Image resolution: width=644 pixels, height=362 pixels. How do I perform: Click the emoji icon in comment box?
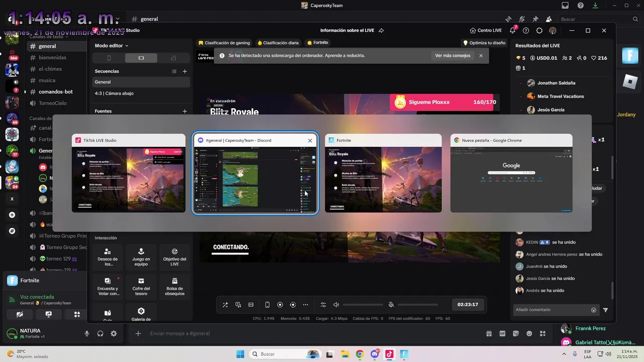pos(594,310)
